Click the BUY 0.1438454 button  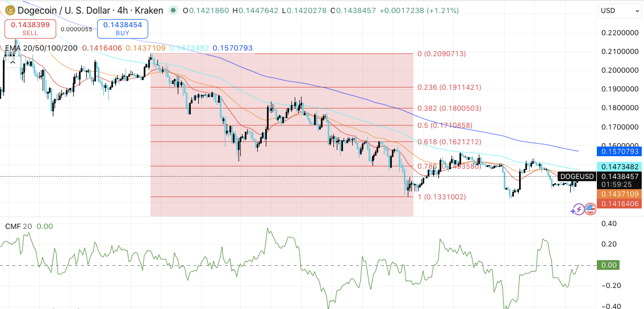point(123,29)
